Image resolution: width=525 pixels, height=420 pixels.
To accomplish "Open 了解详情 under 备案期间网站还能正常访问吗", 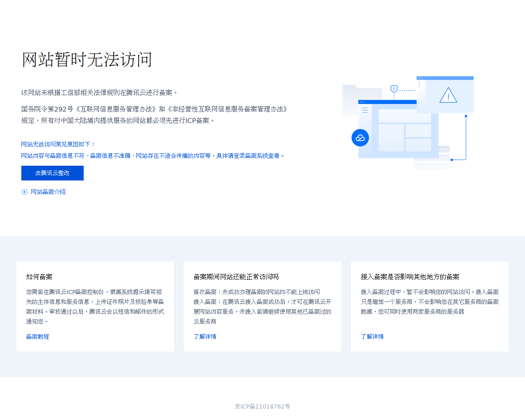I will tap(205, 337).
